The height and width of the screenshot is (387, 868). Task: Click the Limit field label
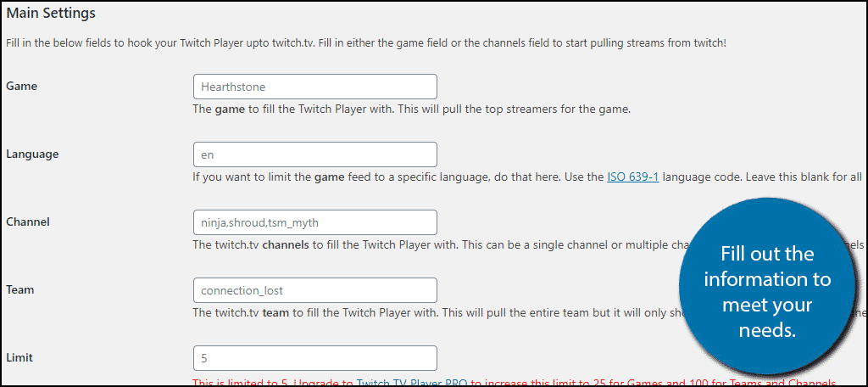point(19,357)
